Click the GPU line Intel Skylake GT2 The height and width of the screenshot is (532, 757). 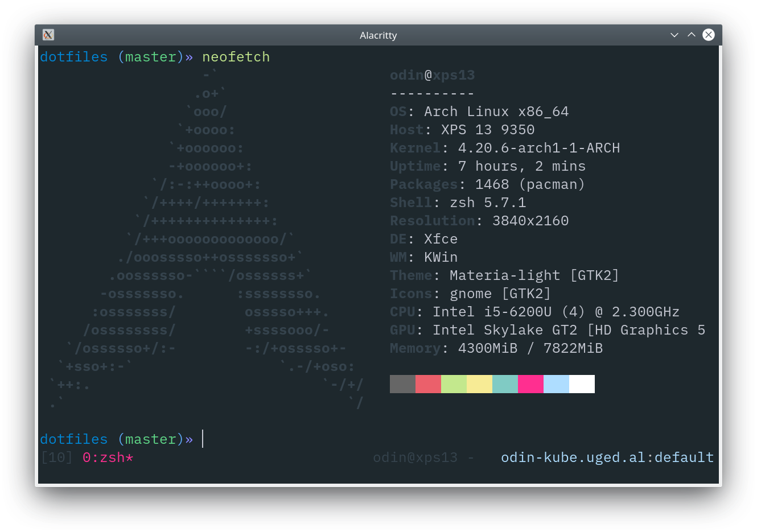[x=548, y=330]
